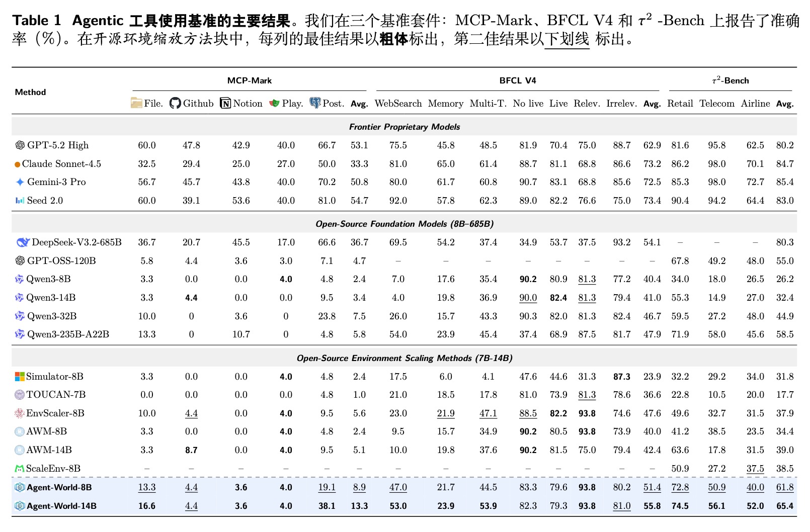810x532 pixels.
Task: Click the Seed 2.0 bar-chart icon
Action: pos(20,201)
